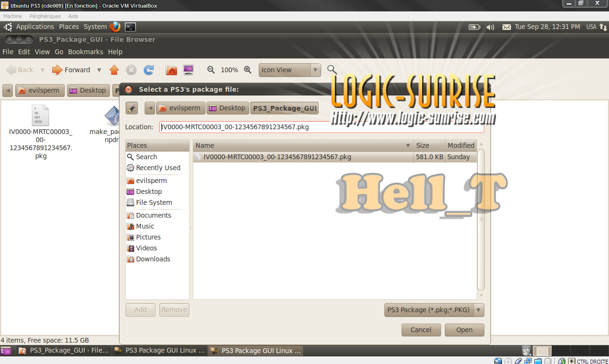This screenshot has width=609, height=364.
Task: Open the View menu
Action: click(42, 52)
